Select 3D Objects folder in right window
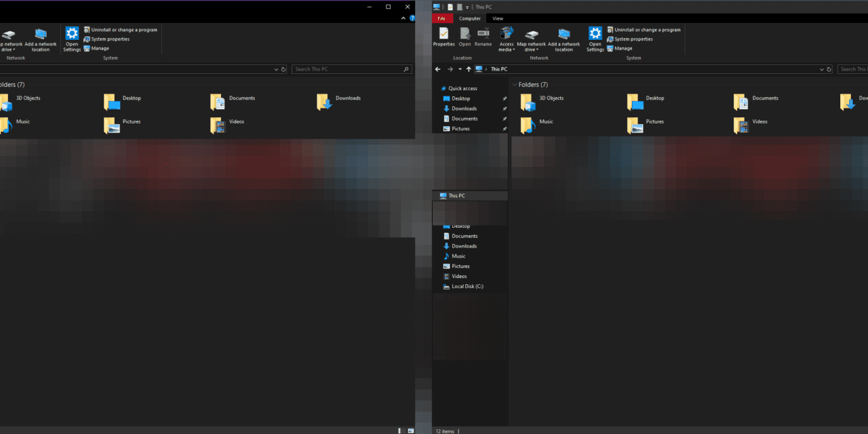Screen dimensions: 868x434 [x=542, y=102]
